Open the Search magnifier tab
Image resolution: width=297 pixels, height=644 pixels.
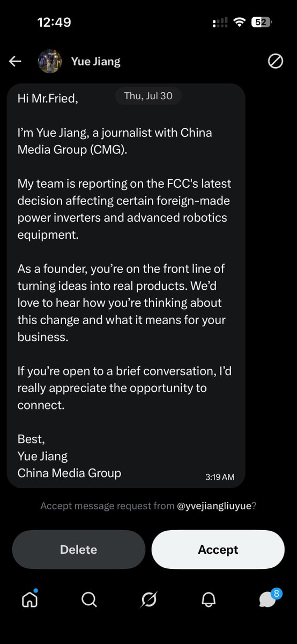pos(89,599)
